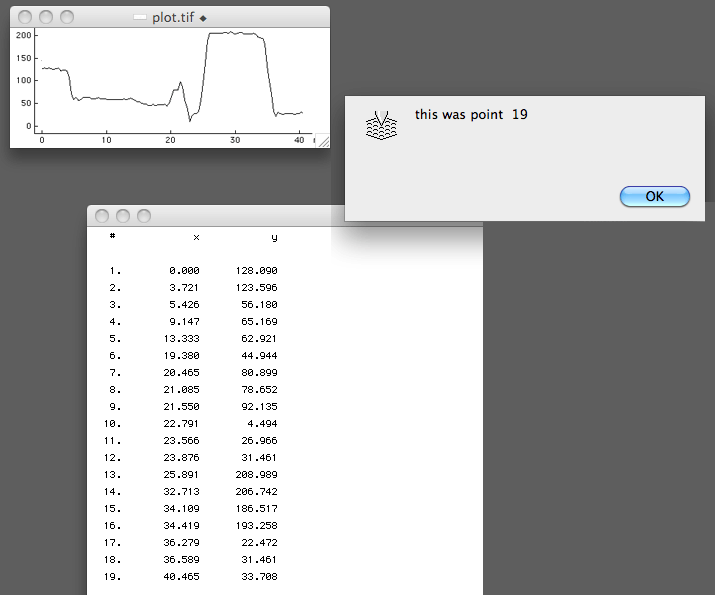The height and width of the screenshot is (595, 715).
Task: Zoom the plot.tif window using its title bar button
Action: pyautogui.click(x=67, y=17)
